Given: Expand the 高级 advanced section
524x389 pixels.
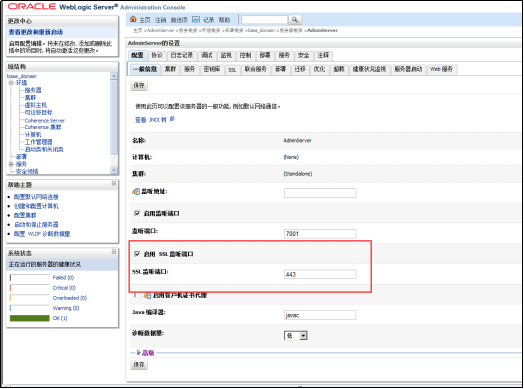Looking at the screenshot, I should (146, 353).
